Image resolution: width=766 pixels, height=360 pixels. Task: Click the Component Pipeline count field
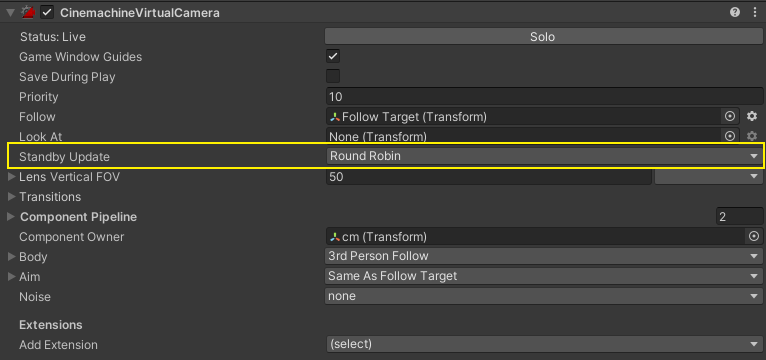tap(739, 216)
